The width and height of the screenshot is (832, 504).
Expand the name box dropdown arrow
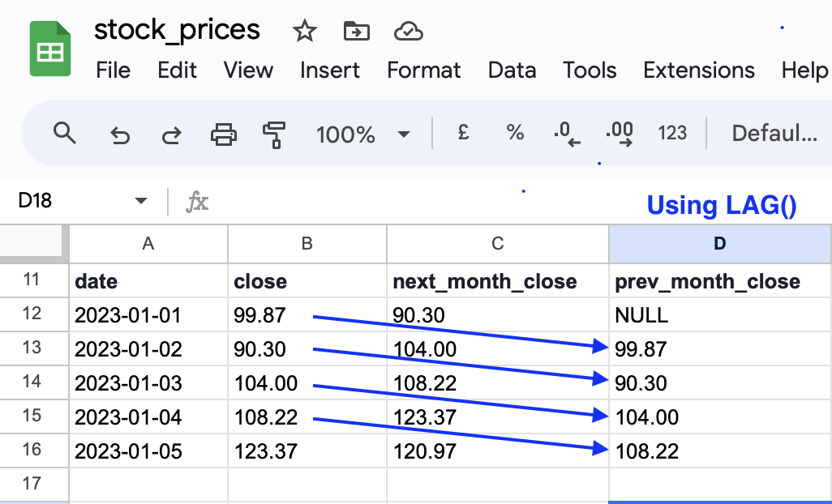tap(141, 201)
